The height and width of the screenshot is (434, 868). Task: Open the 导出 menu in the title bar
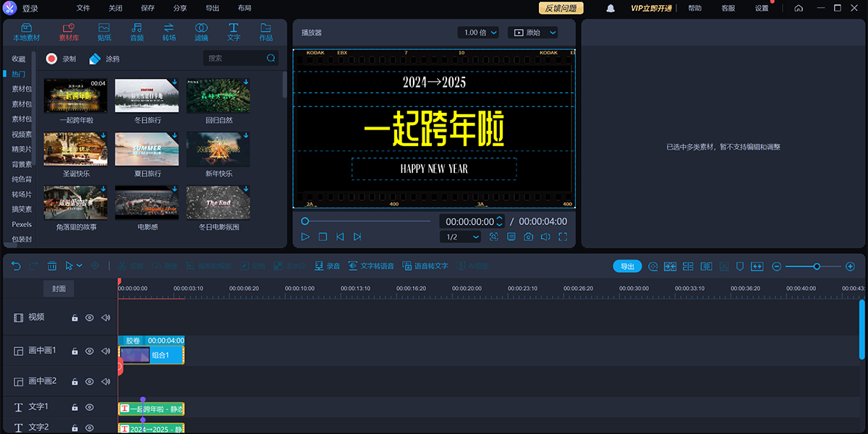pyautogui.click(x=212, y=8)
